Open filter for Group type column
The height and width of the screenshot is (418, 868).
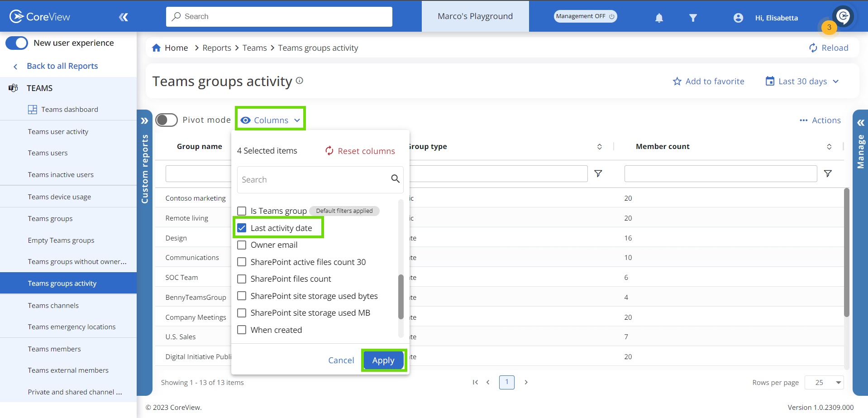click(598, 173)
